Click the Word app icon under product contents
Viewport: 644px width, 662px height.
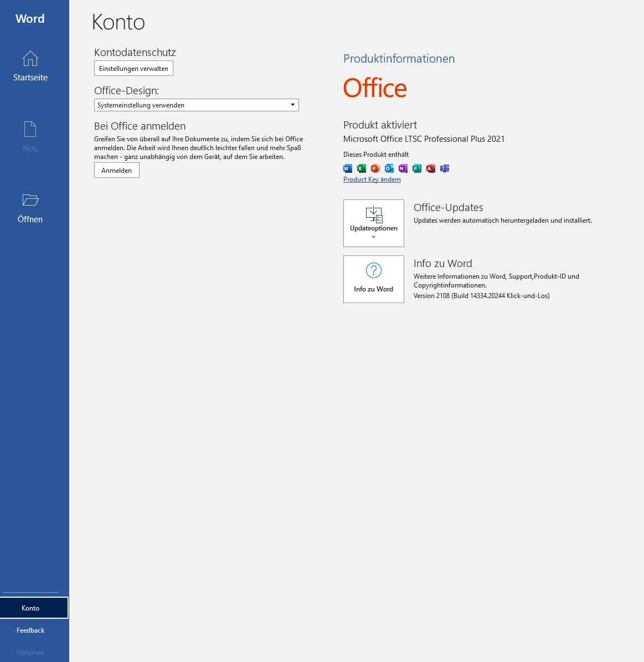[x=348, y=168]
